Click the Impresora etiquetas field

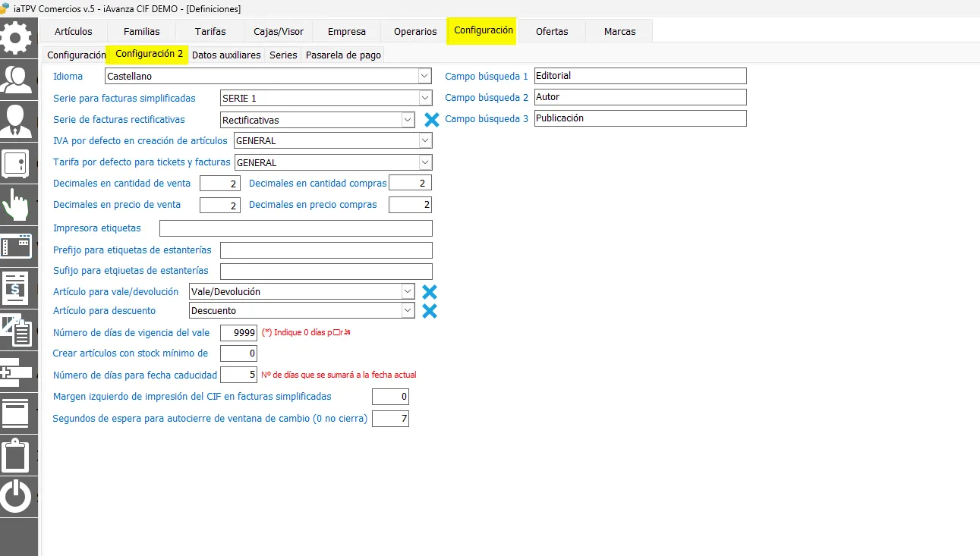point(296,228)
